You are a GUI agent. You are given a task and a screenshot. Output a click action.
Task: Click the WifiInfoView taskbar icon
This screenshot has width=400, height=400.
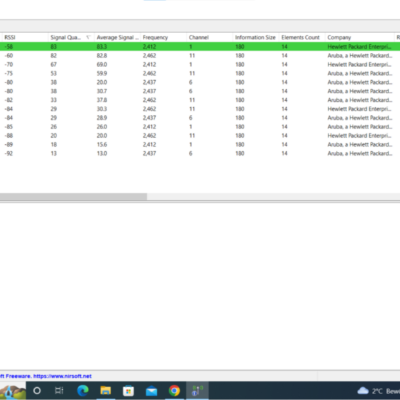[197, 390]
